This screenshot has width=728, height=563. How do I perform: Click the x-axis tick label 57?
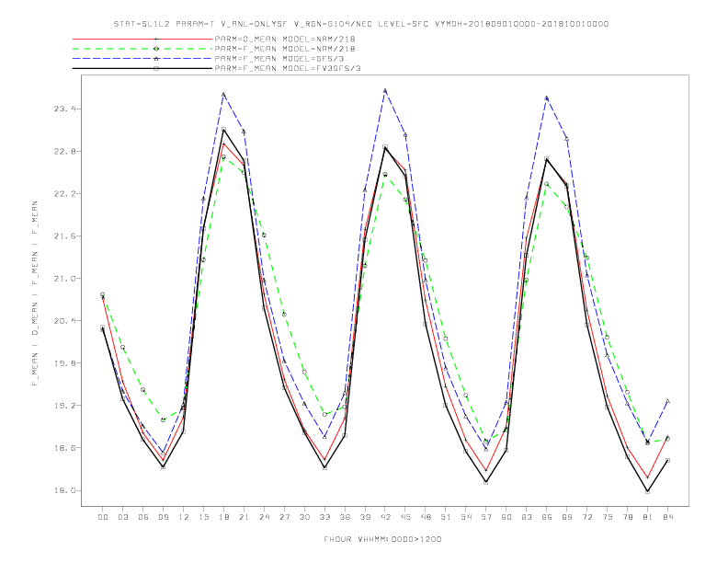(486, 517)
